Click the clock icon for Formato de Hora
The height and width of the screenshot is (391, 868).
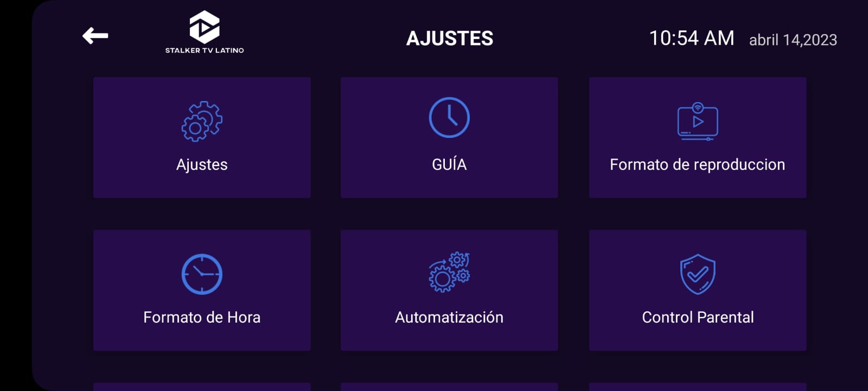pyautogui.click(x=202, y=274)
